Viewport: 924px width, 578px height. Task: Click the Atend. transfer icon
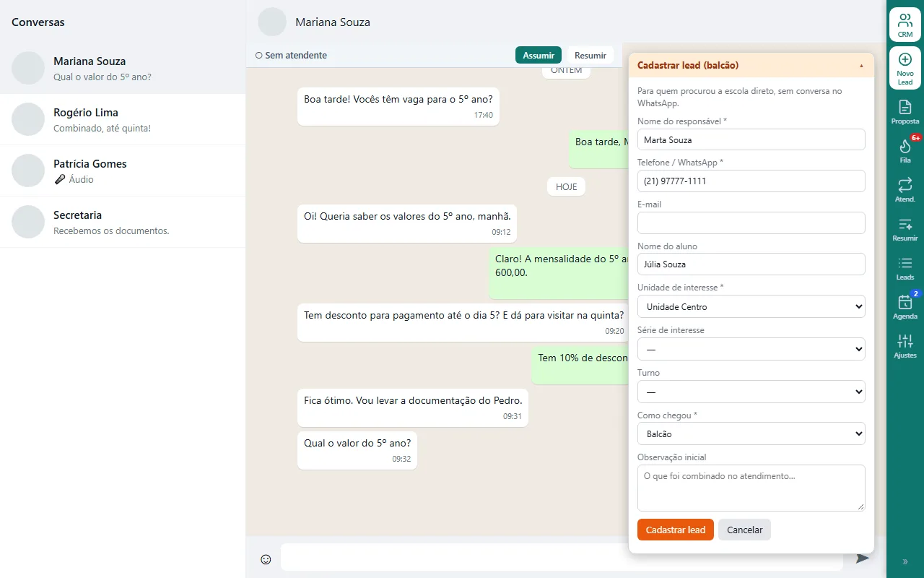[x=905, y=190]
